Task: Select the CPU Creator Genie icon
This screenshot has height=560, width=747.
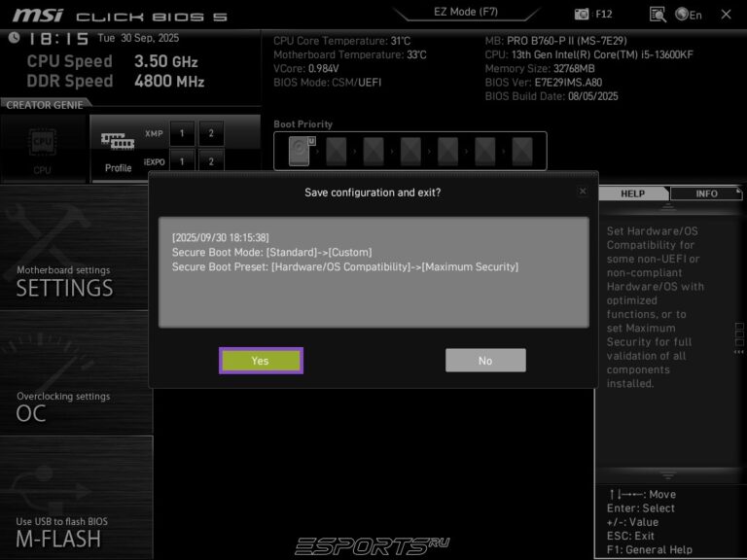Action: tap(43, 150)
